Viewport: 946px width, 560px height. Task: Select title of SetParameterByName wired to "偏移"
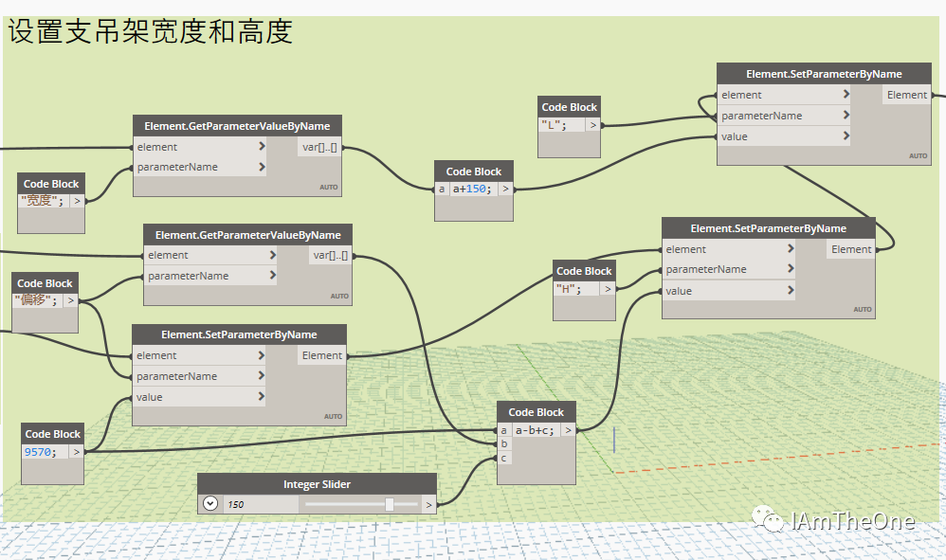coord(239,334)
